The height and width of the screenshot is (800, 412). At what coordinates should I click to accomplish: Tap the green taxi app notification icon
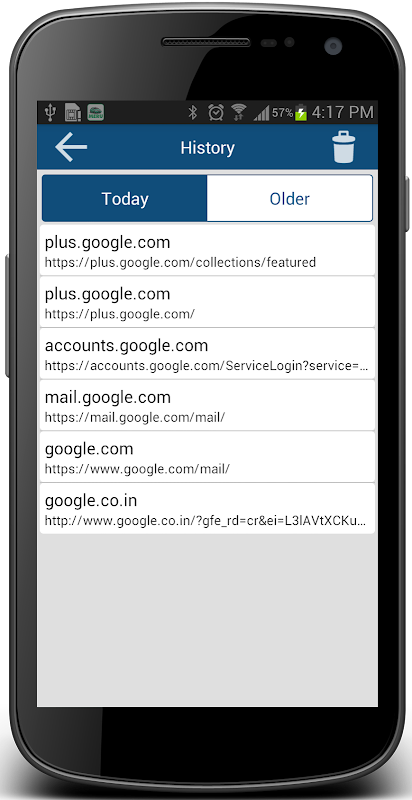pyautogui.click(x=95, y=112)
